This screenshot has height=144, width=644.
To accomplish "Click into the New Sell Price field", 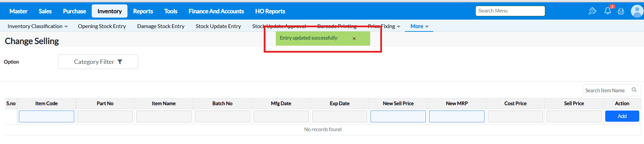I will click(x=398, y=116).
